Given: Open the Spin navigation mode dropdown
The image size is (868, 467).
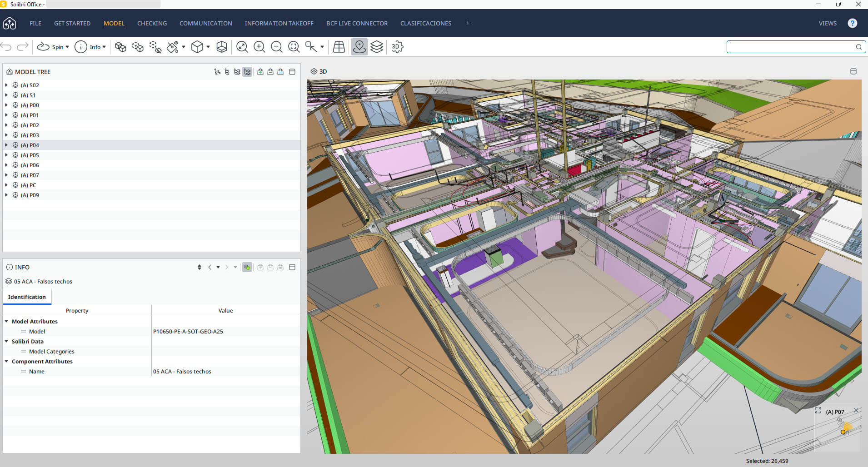Looking at the screenshot, I should [x=67, y=47].
